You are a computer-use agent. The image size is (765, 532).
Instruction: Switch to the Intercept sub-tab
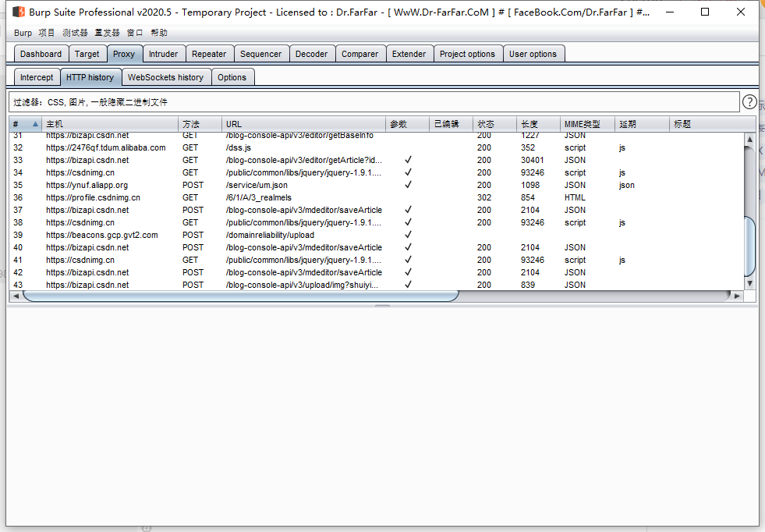tap(37, 77)
